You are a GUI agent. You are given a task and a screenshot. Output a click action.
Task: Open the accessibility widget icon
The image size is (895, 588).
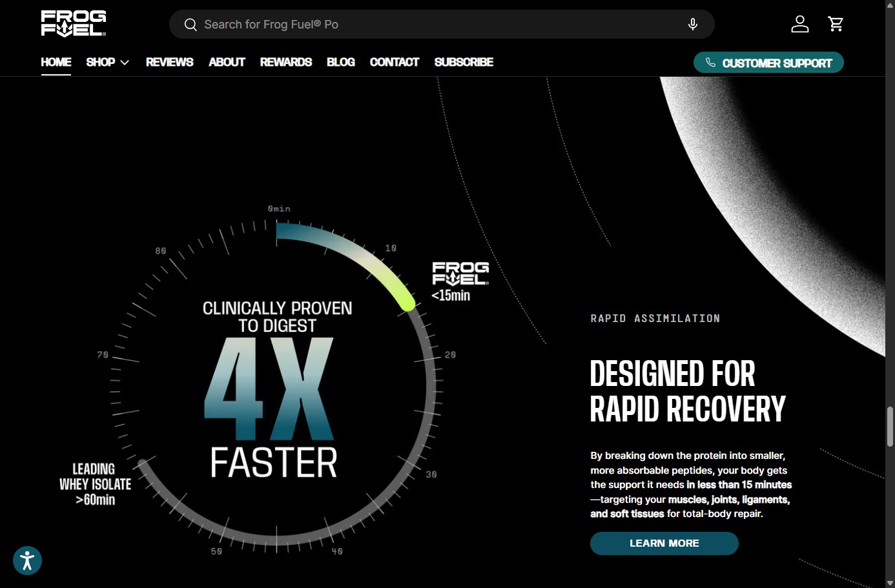coord(27,560)
